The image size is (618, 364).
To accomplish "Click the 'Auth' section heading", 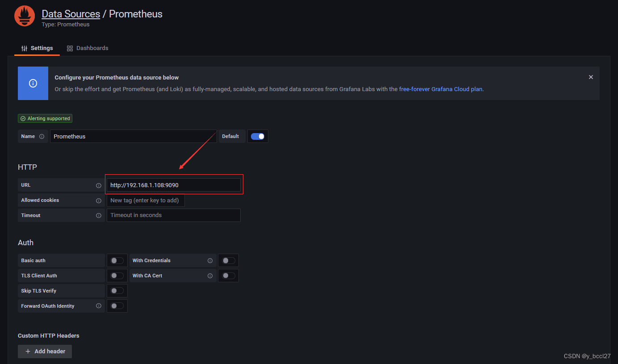I will click(26, 243).
